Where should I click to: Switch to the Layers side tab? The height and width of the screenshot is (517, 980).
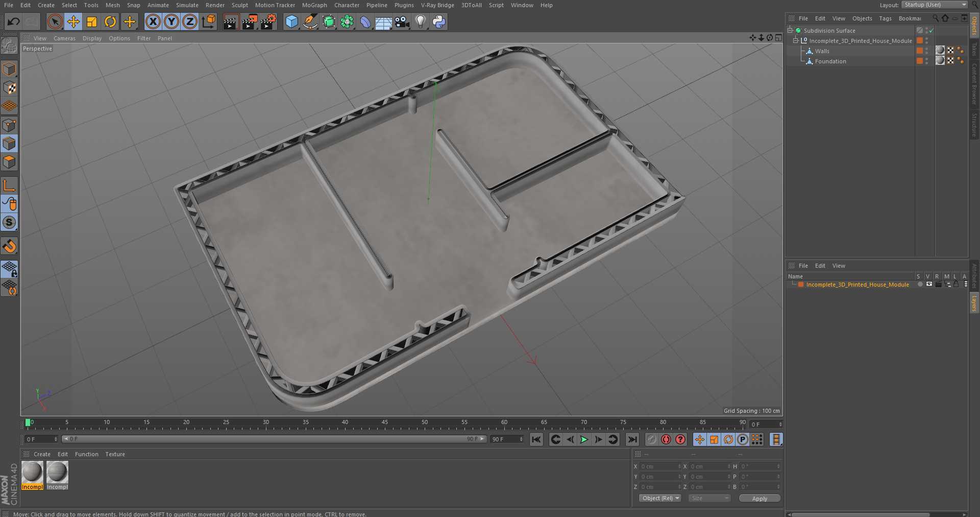click(974, 303)
